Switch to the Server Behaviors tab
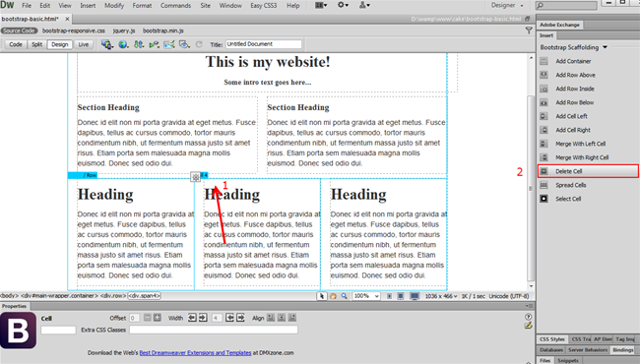This screenshot has width=640, height=364. [x=588, y=349]
